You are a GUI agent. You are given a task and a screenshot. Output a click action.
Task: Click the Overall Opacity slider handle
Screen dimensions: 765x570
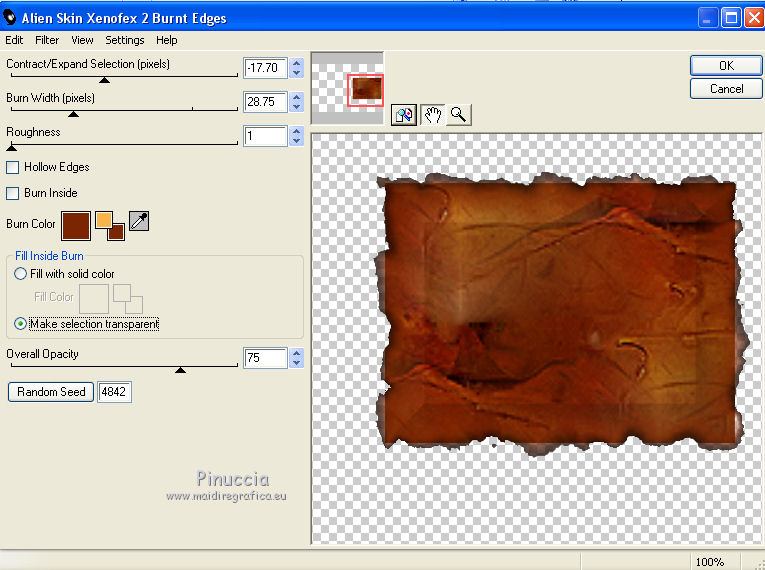(x=180, y=370)
